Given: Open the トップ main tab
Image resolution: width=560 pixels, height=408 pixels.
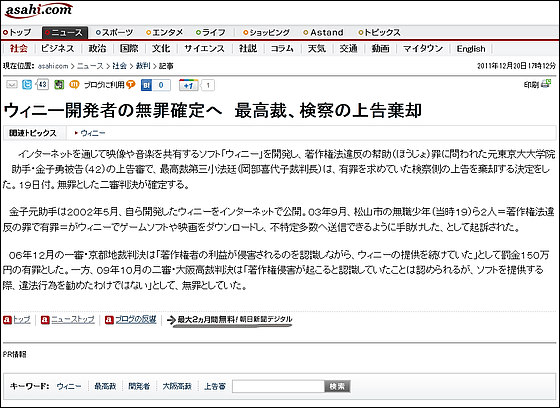Looking at the screenshot, I should tap(17, 33).
